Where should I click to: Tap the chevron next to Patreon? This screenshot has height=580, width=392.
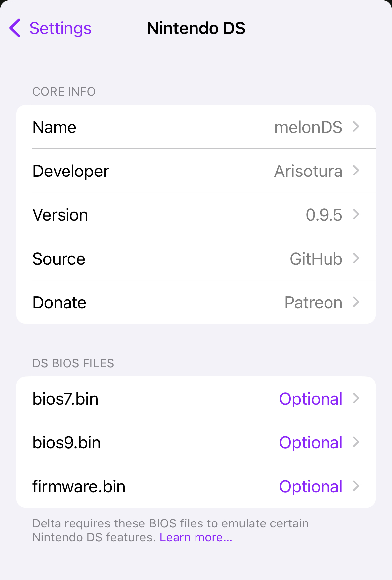pyautogui.click(x=356, y=302)
